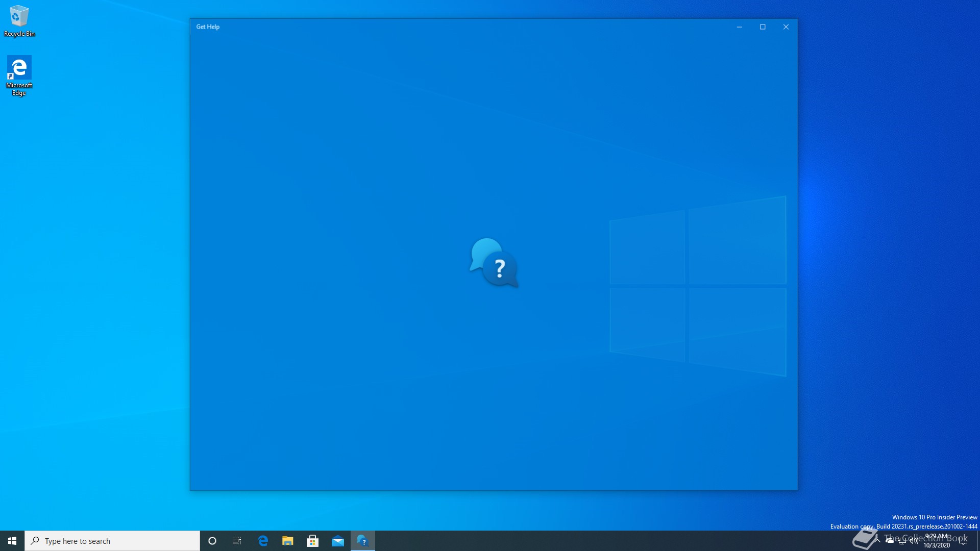This screenshot has width=980, height=551.
Task: Select the Get Help taskbar button
Action: (363, 541)
